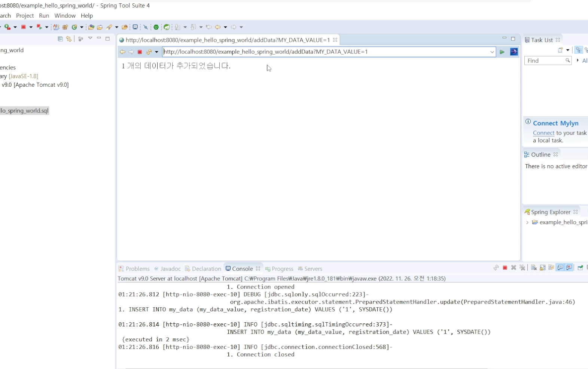Click the red Stop icon in main toolbar
This screenshot has height=369, width=588.
click(x=23, y=27)
